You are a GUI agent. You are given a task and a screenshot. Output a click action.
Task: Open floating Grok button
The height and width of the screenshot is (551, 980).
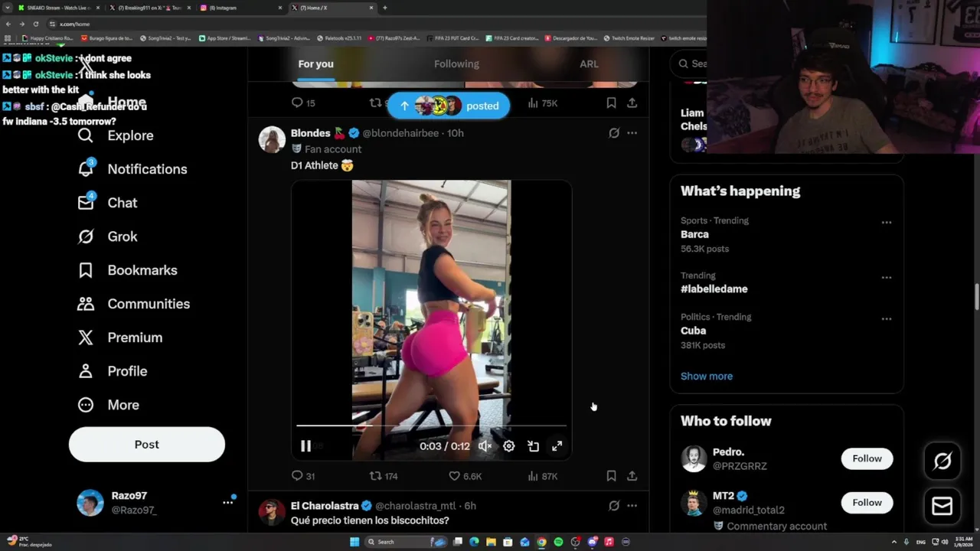coord(942,461)
